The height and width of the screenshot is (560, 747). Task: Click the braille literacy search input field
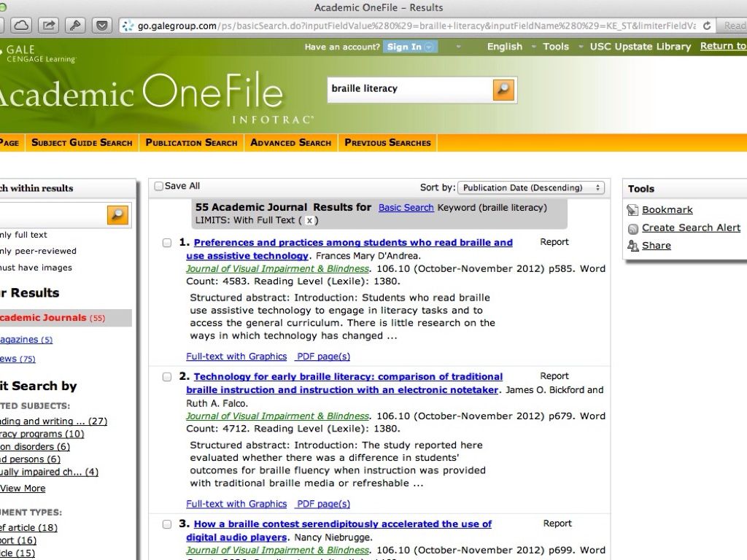(x=409, y=89)
